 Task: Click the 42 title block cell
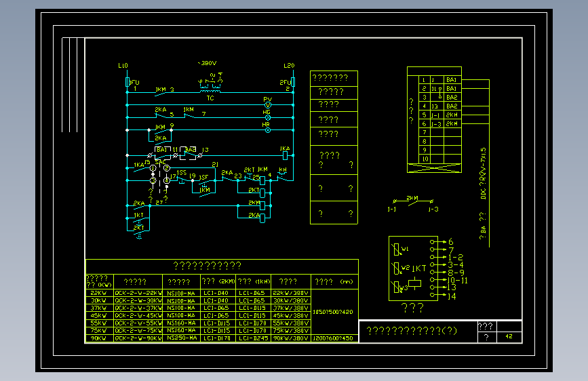coord(509,336)
